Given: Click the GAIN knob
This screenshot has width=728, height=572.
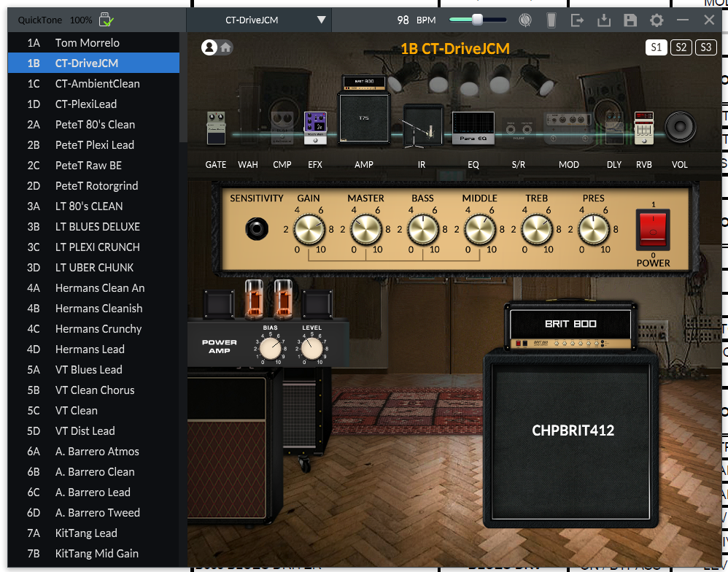Looking at the screenshot, I should click(x=309, y=229).
